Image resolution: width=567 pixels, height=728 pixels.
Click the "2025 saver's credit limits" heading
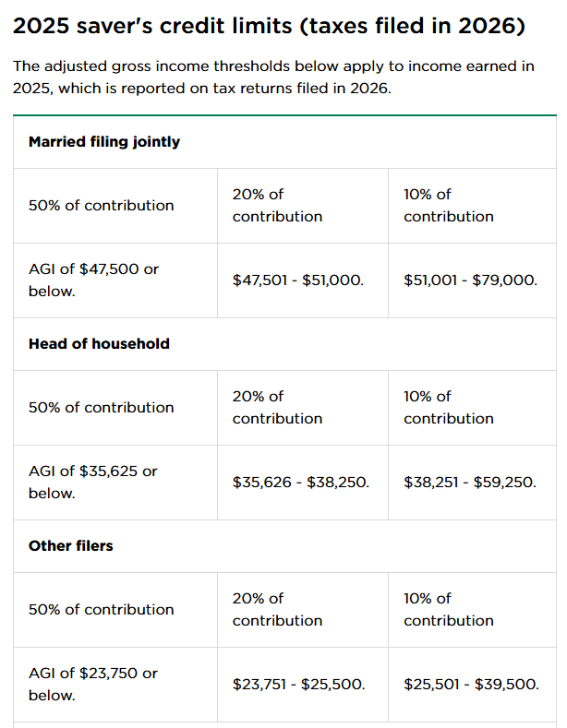point(270,26)
